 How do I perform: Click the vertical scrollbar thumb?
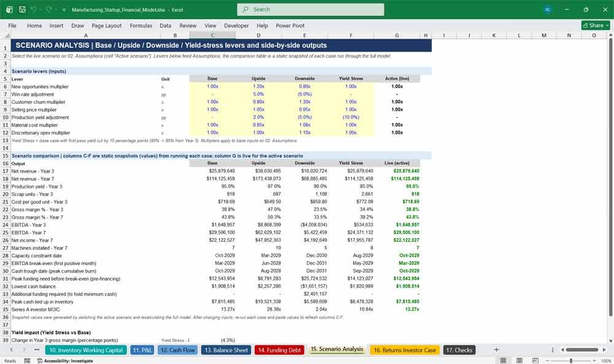tap(610, 177)
